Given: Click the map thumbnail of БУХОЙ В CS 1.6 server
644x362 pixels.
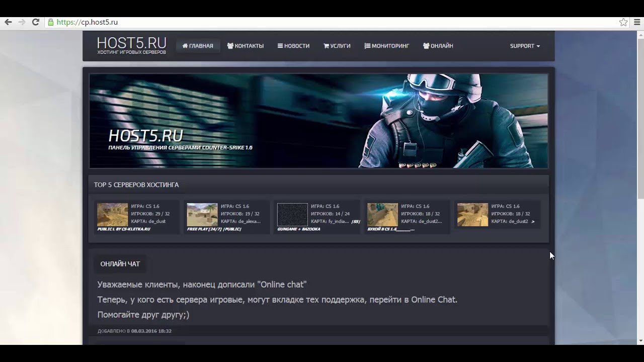Looking at the screenshot, I should [x=382, y=215].
